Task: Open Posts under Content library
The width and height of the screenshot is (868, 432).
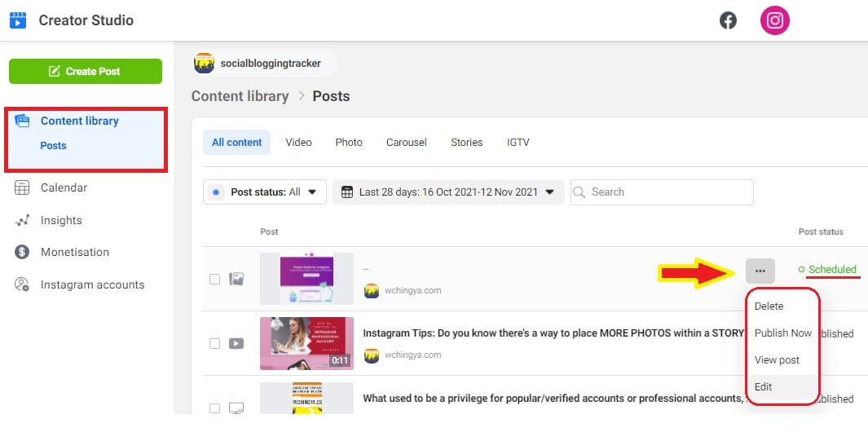Action: [x=53, y=146]
